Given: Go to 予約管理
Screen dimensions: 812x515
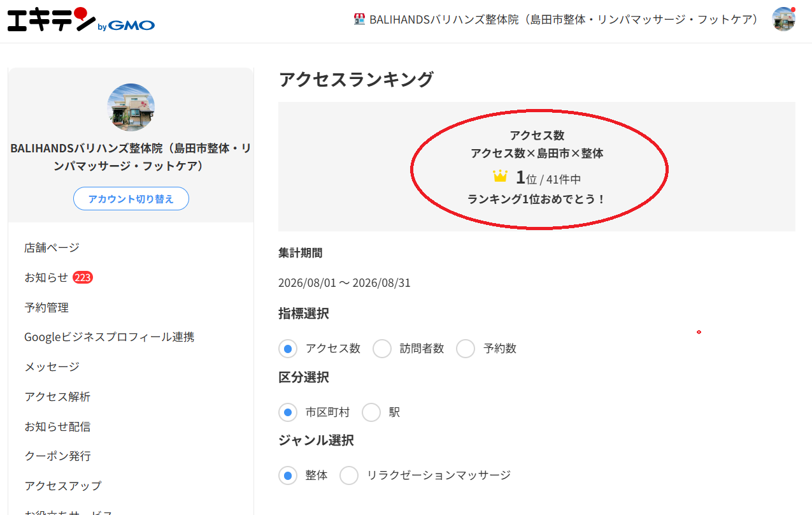Looking at the screenshot, I should [x=46, y=307].
